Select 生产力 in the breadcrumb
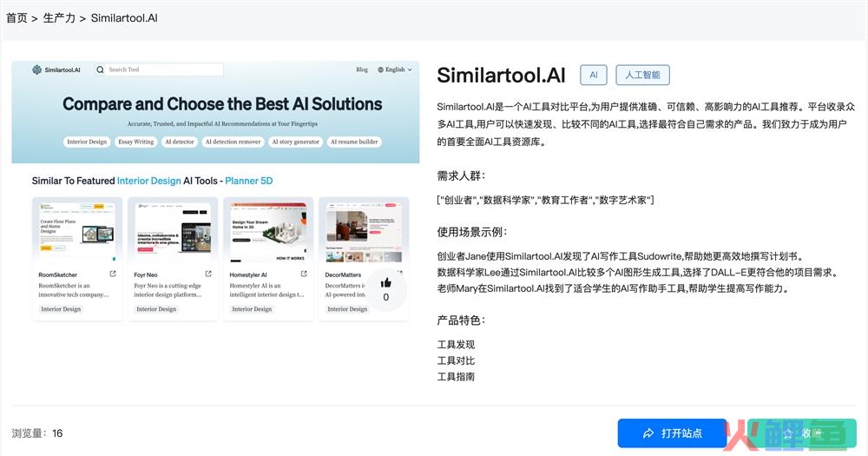Image resolution: width=868 pixels, height=456 pixels. (59, 17)
